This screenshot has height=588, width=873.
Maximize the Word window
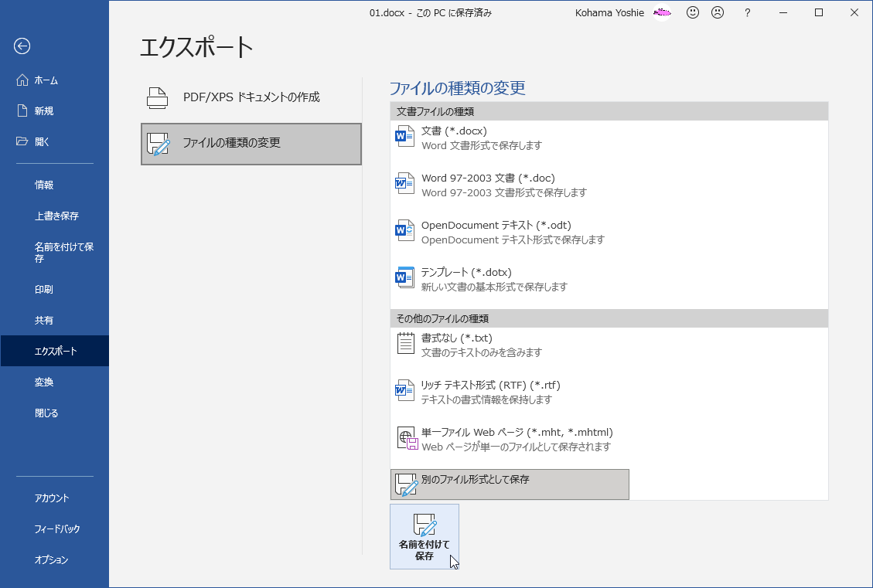tap(818, 13)
